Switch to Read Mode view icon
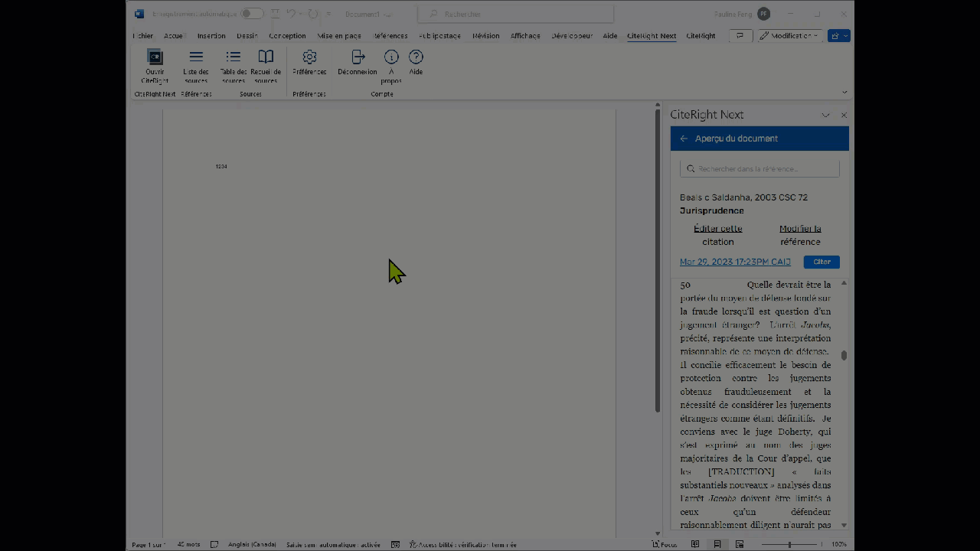The width and height of the screenshot is (980, 551). coord(695,544)
